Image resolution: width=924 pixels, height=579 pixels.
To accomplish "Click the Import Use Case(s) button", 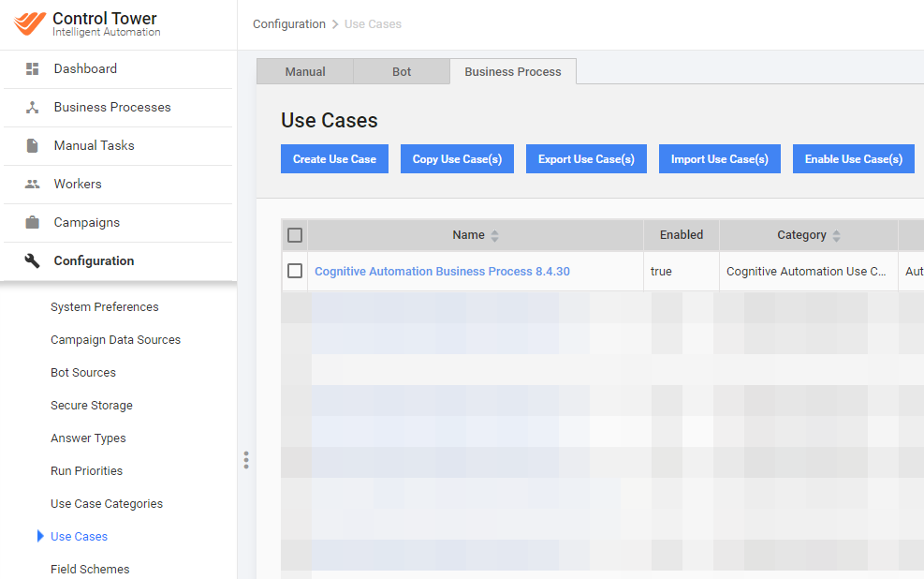I will tap(720, 159).
